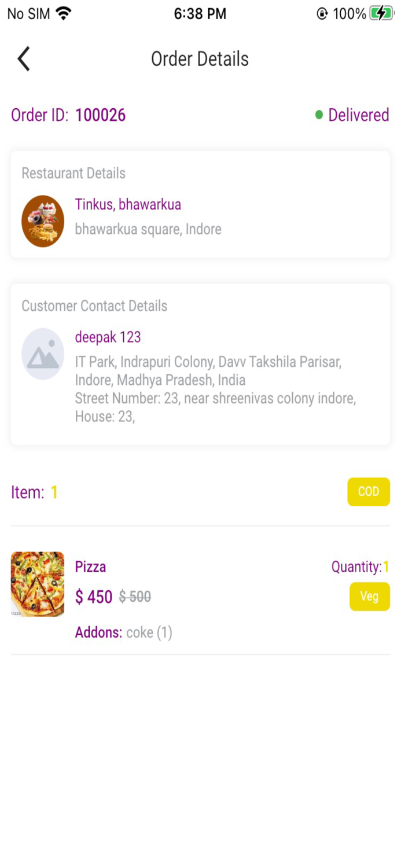Tap the back arrow on Order Details
Screen dimensions: 401x868
(23, 58)
